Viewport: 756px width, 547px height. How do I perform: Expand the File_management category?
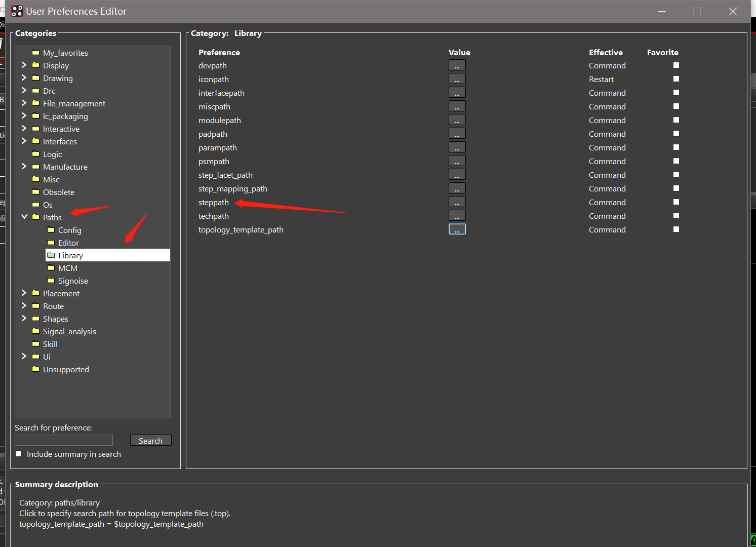point(24,103)
